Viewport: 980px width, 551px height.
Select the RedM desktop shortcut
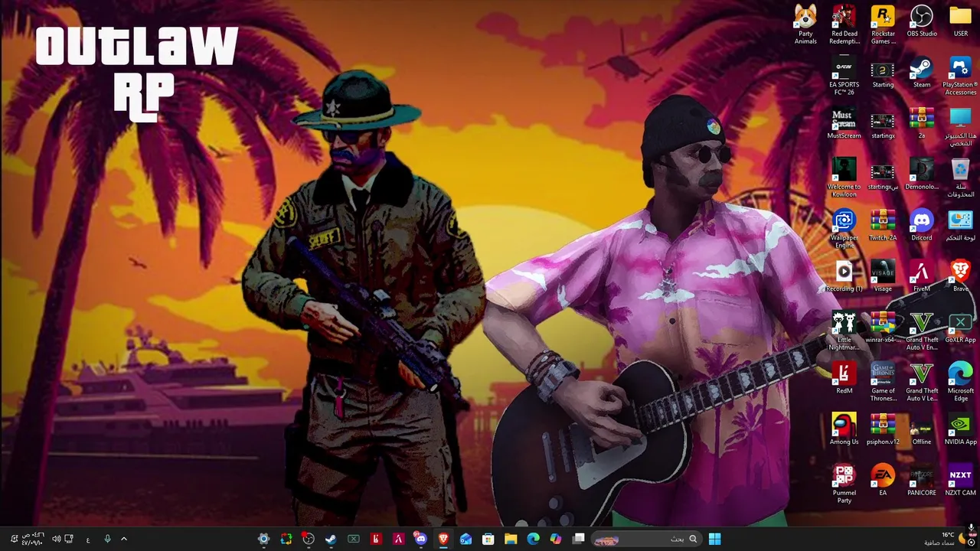pyautogui.click(x=844, y=379)
